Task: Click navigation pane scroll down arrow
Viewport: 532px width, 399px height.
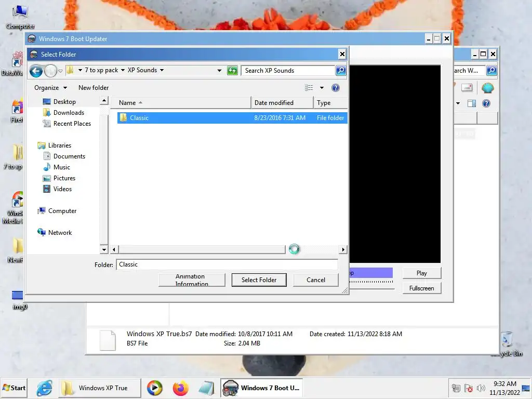Action: click(104, 250)
